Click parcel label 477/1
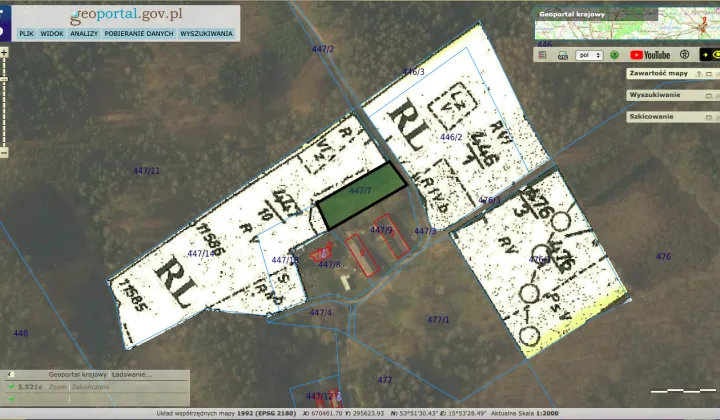This screenshot has width=720, height=420. pyautogui.click(x=438, y=319)
